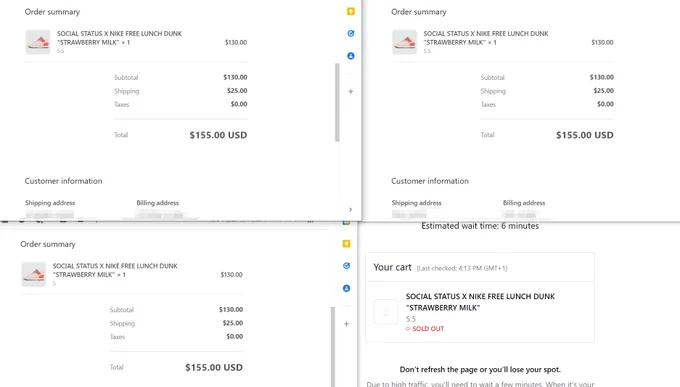Collapse the side panel using the chevron arrow
This screenshot has height=387, width=680.
pyautogui.click(x=350, y=210)
